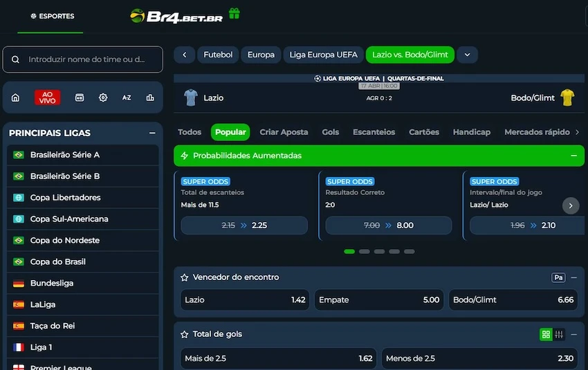Jump to the second carousel page dot

[364, 252]
